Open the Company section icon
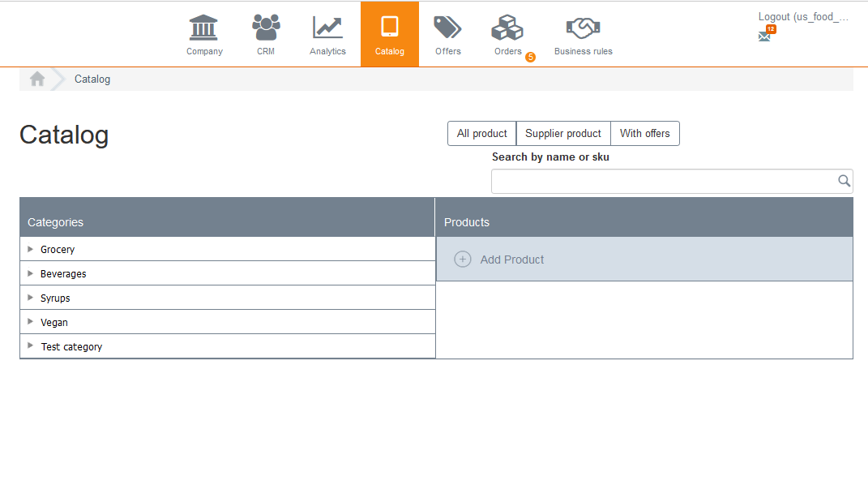The height and width of the screenshot is (485, 868). (x=203, y=28)
